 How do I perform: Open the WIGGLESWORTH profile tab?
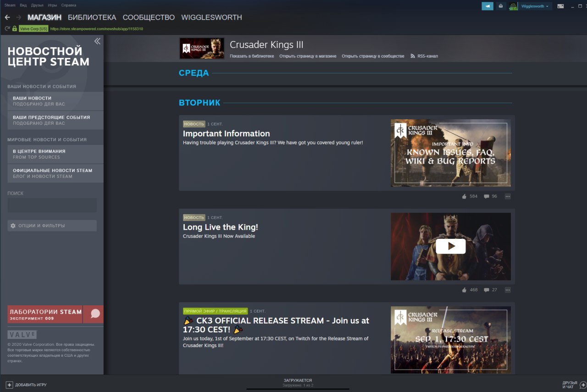[211, 17]
